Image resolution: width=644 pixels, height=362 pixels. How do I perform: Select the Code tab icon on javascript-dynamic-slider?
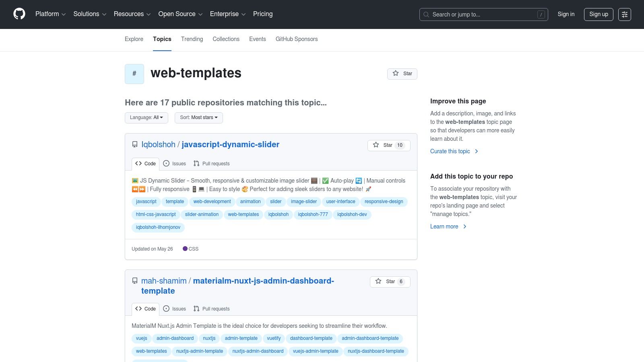tap(139, 164)
